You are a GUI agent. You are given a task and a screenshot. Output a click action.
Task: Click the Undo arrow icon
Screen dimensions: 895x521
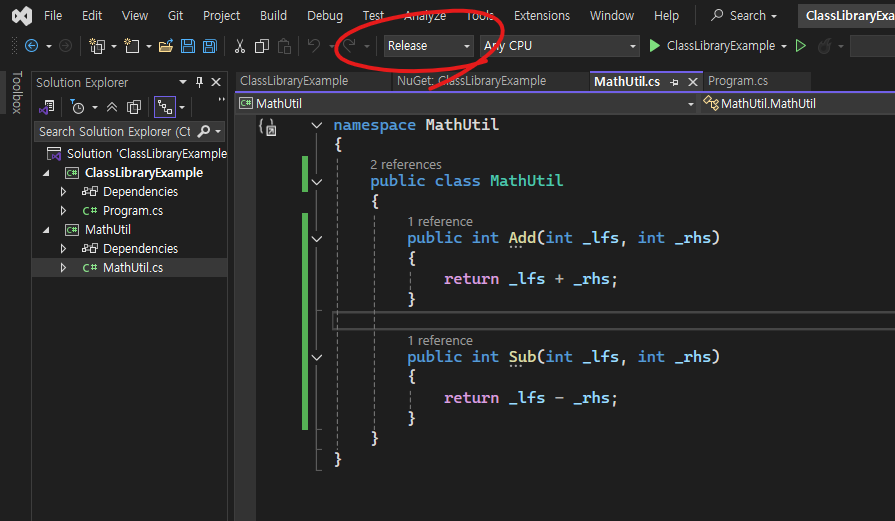[x=313, y=45]
